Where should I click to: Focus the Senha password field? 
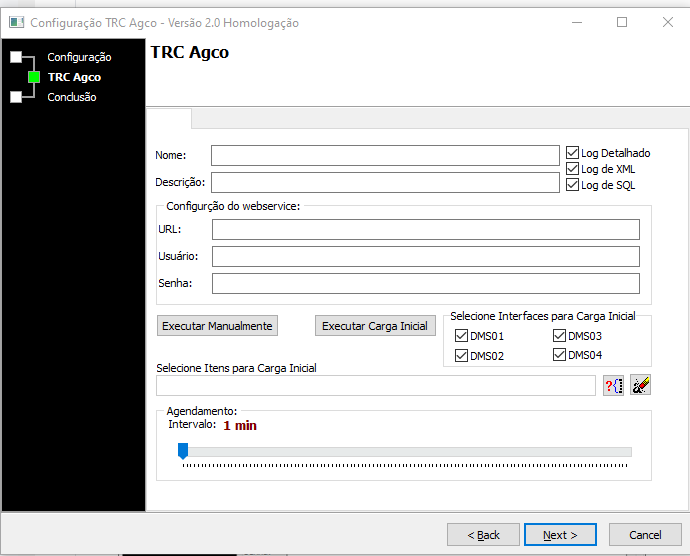point(426,283)
